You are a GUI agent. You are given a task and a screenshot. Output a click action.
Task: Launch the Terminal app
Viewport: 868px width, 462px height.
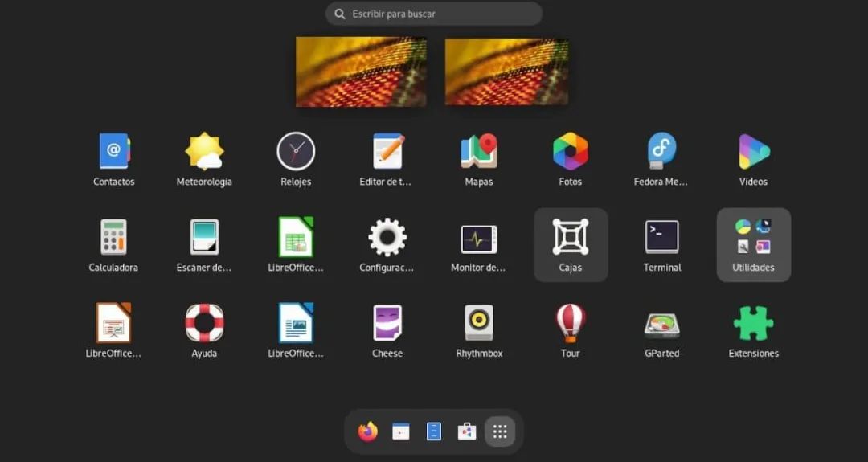tap(661, 237)
